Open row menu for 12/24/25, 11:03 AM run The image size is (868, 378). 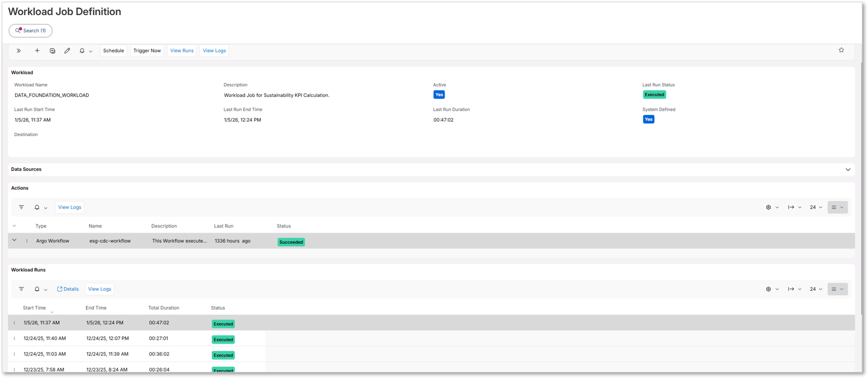15,354
